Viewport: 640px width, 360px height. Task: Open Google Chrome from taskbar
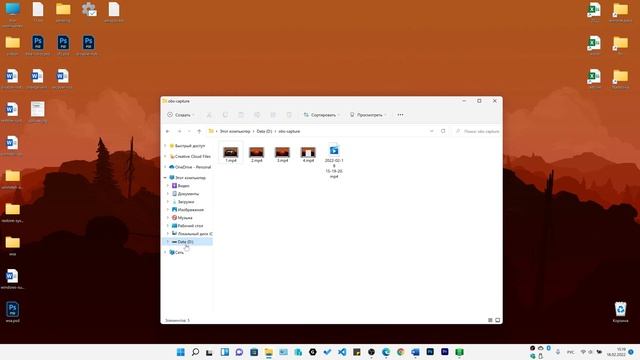pyautogui.click(x=400, y=352)
